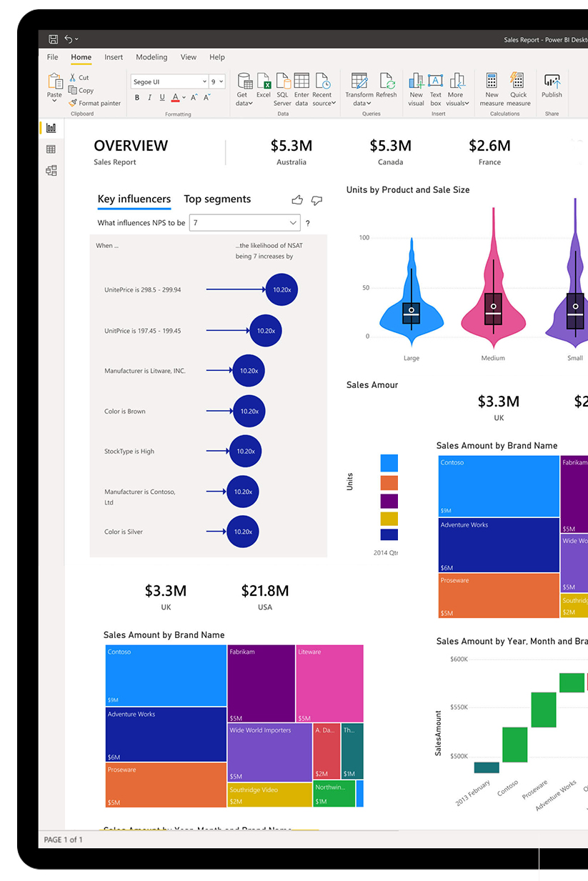The height and width of the screenshot is (881, 588).
Task: Click bubble for Manufacturer is Litware, INC.
Action: pyautogui.click(x=249, y=371)
